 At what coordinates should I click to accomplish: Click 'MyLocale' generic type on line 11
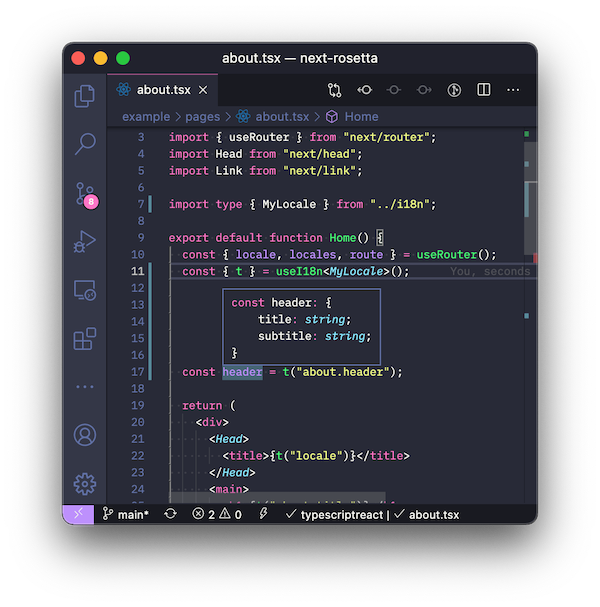tap(356, 271)
